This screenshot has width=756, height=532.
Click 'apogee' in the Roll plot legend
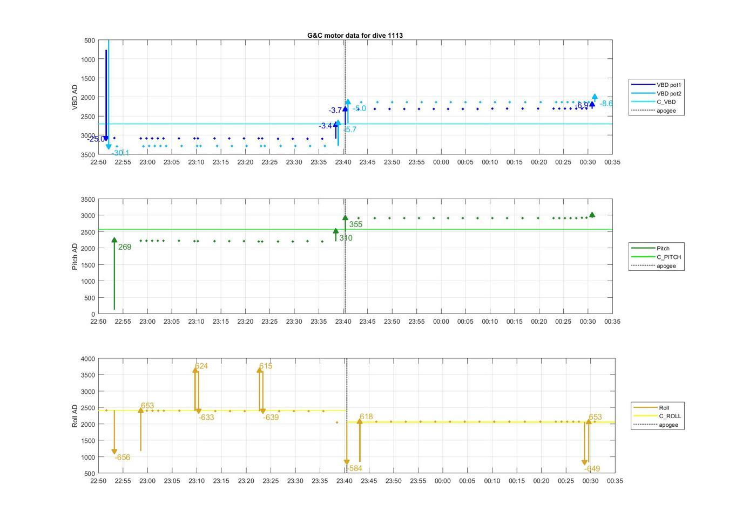(x=669, y=425)
